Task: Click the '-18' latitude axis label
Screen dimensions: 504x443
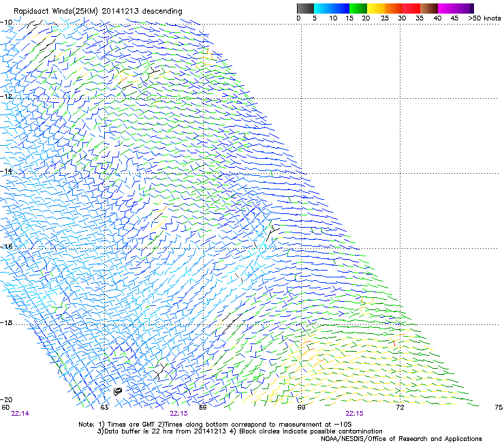Action: [6, 322]
